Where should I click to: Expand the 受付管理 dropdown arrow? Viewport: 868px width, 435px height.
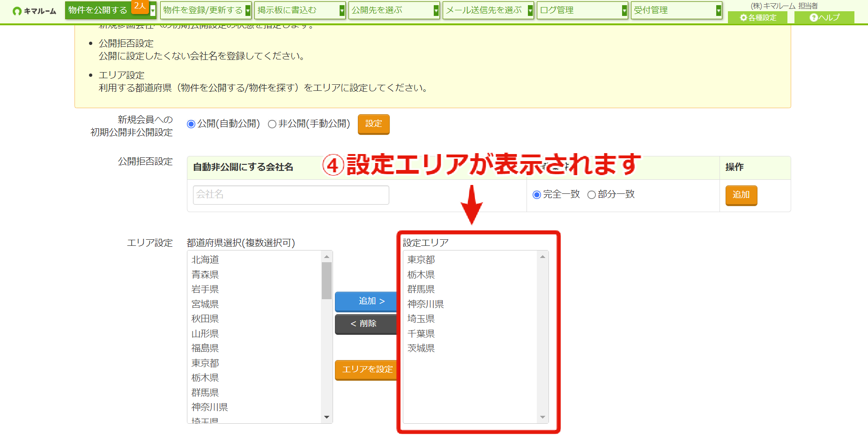719,11
